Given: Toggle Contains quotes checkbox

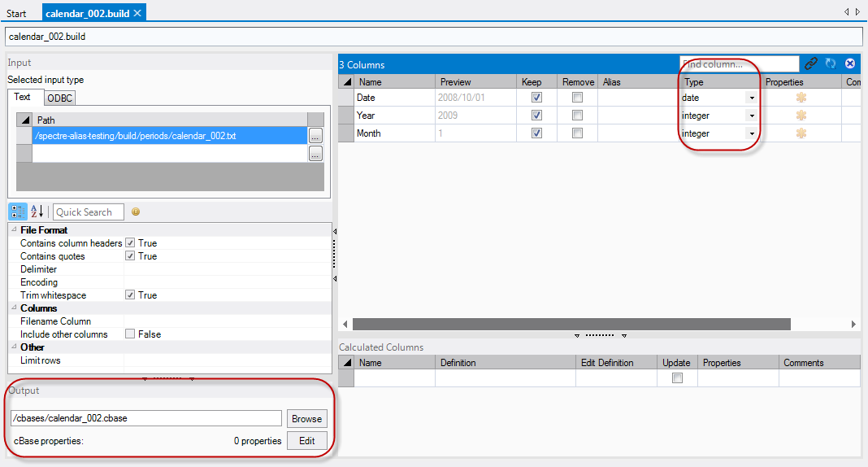Looking at the screenshot, I should pos(130,256).
